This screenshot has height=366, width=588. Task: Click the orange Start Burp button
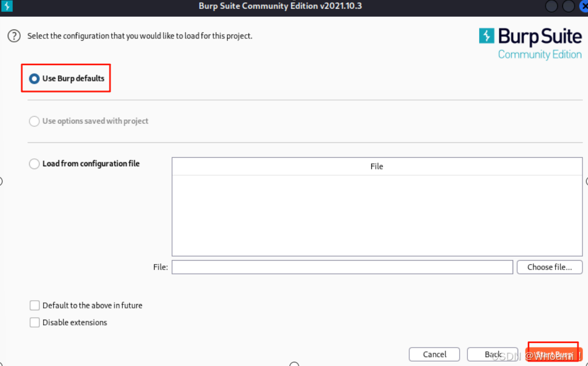point(553,354)
